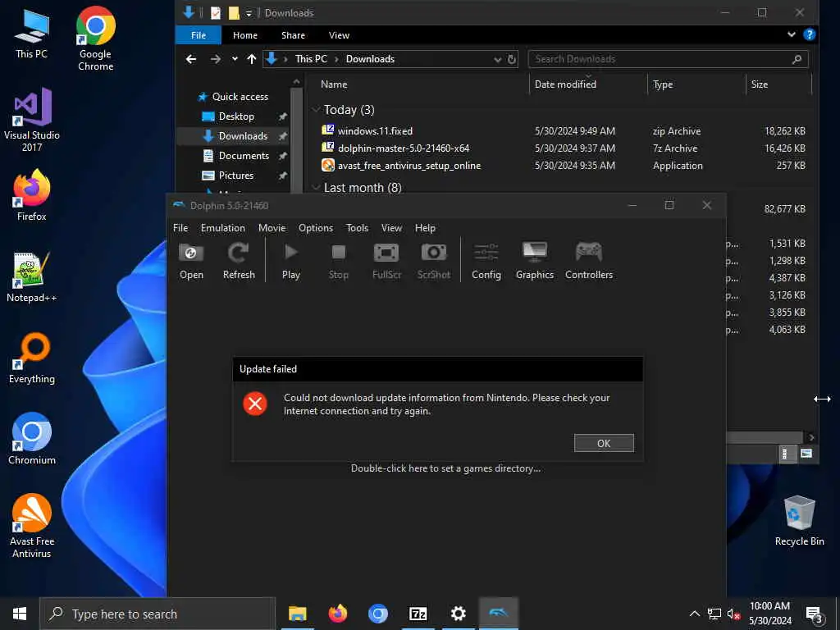Open recent locations dropdown in File Explorer
840x630 pixels.
235,59
